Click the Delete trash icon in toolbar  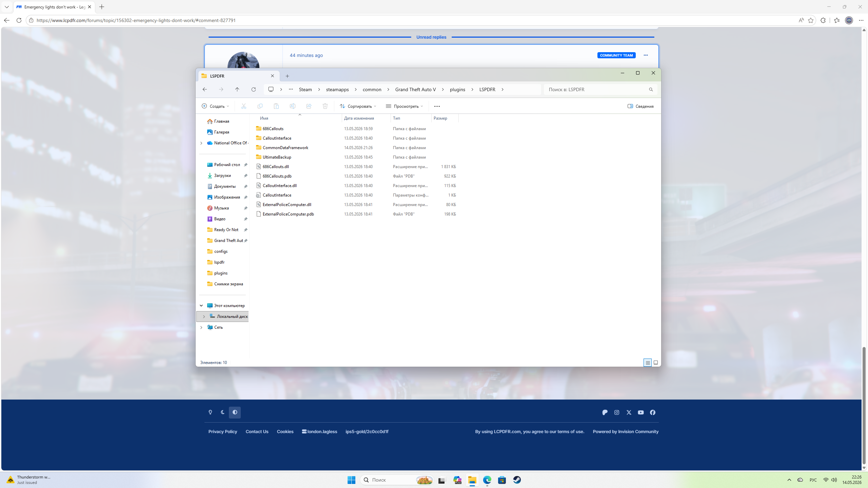tap(325, 106)
